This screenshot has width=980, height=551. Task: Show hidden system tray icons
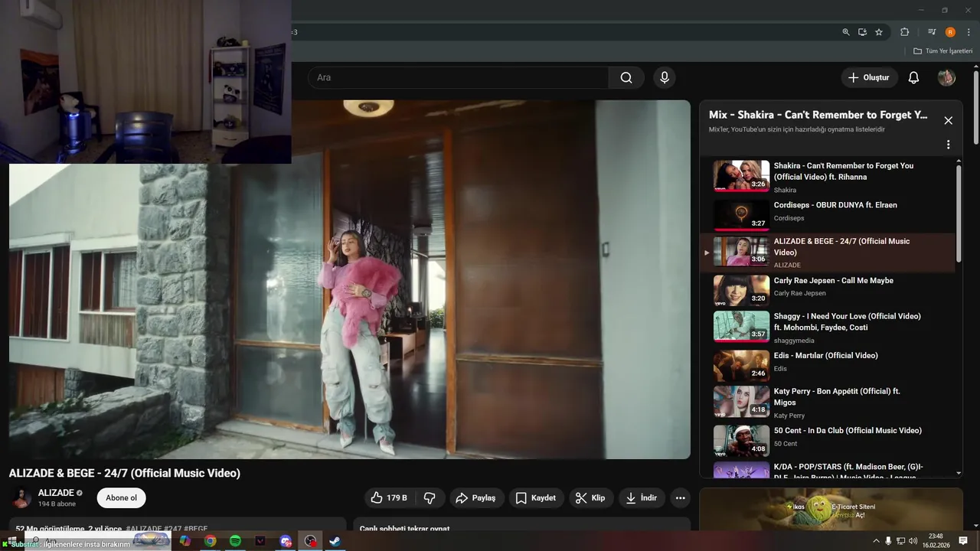[876, 541]
